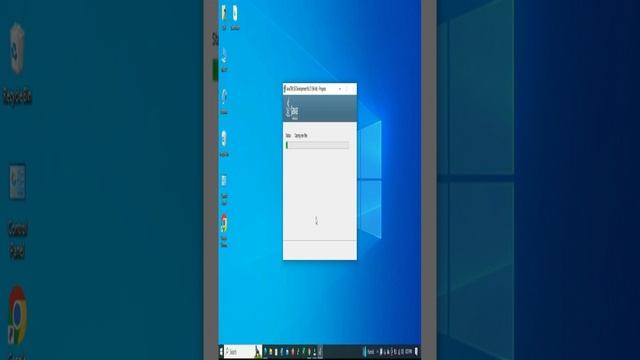Click the green installation progress bar
The image size is (640, 360).
317,145
